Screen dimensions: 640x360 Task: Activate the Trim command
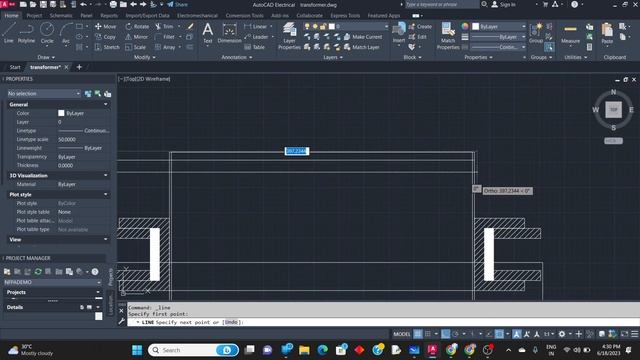(x=164, y=27)
